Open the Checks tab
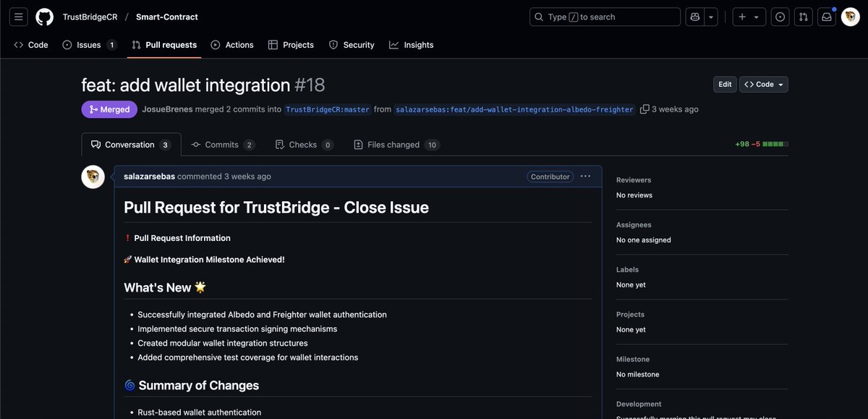Viewport: 868px width, 419px height. [305, 145]
